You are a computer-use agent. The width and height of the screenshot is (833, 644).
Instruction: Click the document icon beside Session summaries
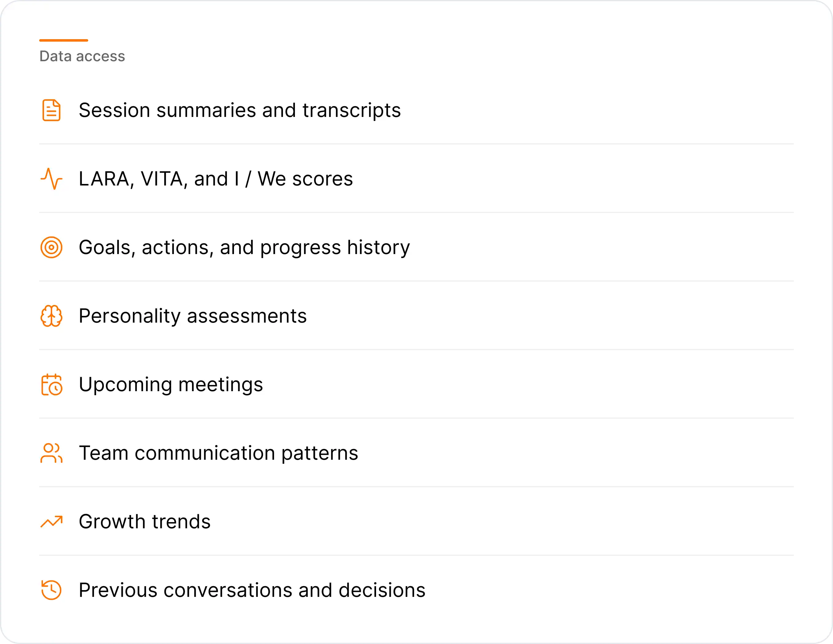click(x=51, y=110)
